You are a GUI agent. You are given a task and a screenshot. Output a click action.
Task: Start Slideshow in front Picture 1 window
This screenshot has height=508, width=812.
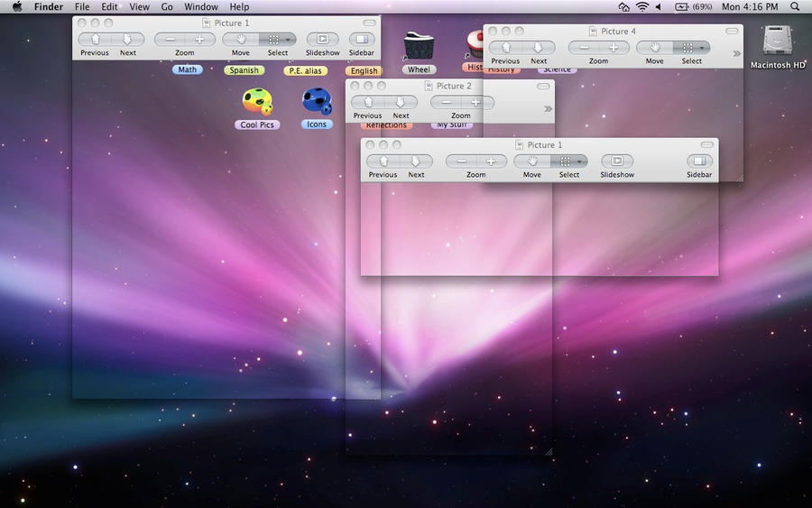point(617,162)
